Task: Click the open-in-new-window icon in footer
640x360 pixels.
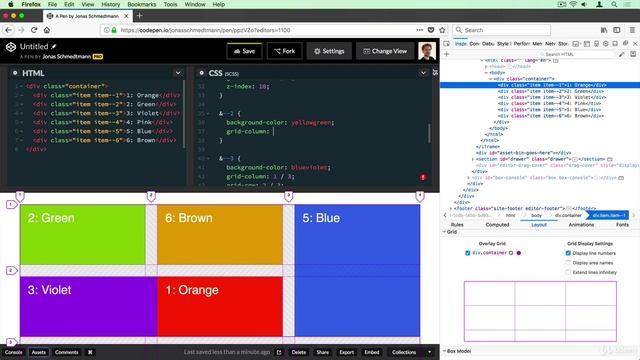Action: [279, 352]
